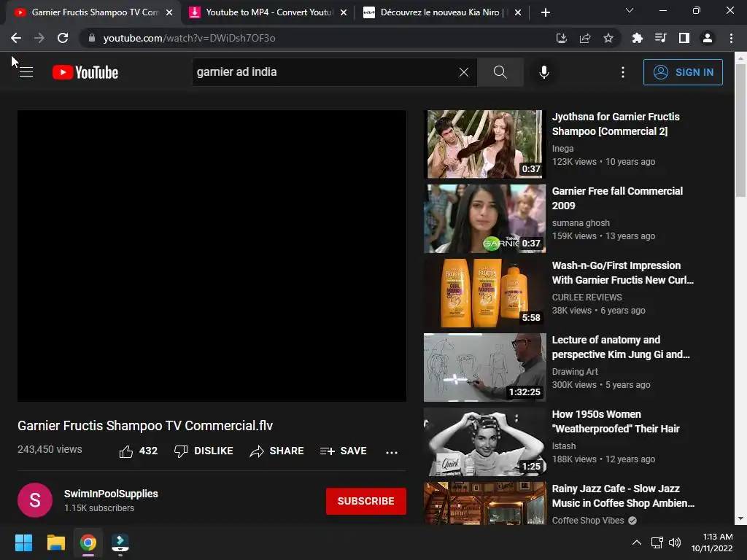The width and height of the screenshot is (747, 560).
Task: Click title Rainy Jazz Cafe - Slow Jazz
Action: (x=623, y=496)
